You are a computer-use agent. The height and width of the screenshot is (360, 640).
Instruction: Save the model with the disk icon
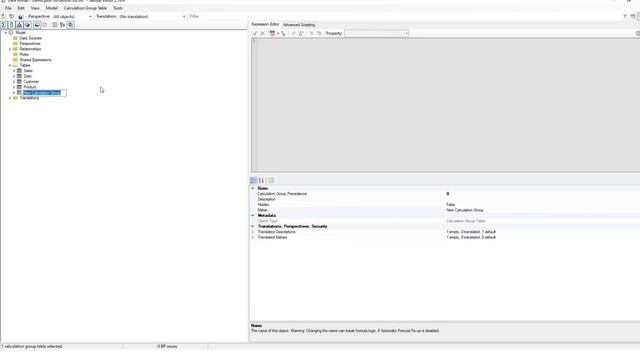(x=20, y=16)
